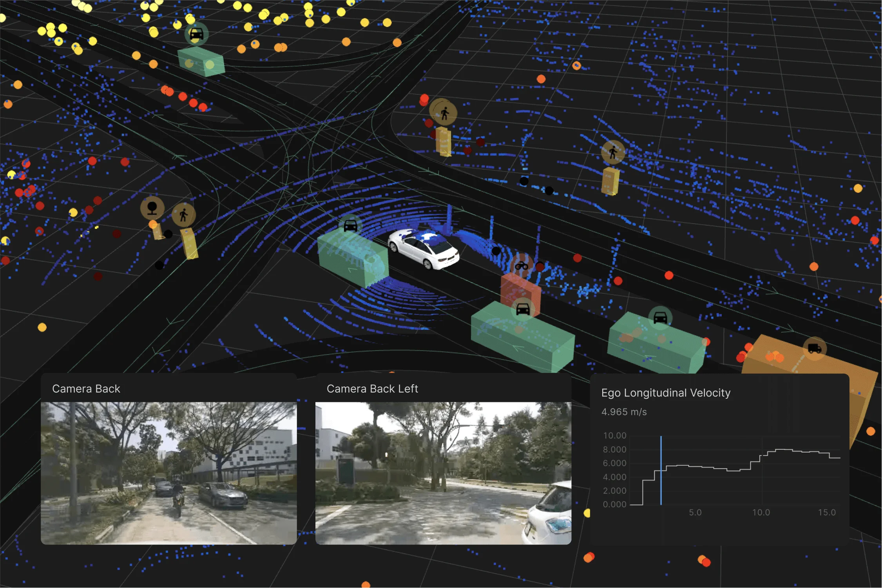Click the blue time marker in the velocity chart
The height and width of the screenshot is (588, 882).
coord(661,470)
